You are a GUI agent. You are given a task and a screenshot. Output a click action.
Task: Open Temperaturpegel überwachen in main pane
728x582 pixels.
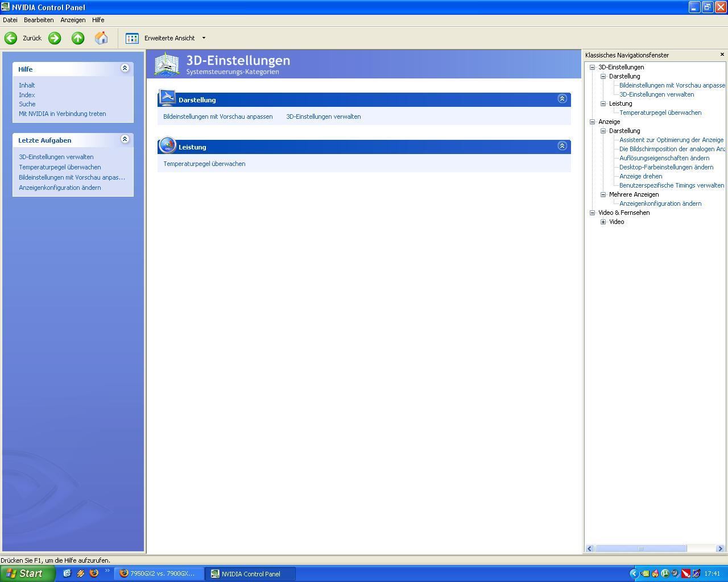point(204,164)
